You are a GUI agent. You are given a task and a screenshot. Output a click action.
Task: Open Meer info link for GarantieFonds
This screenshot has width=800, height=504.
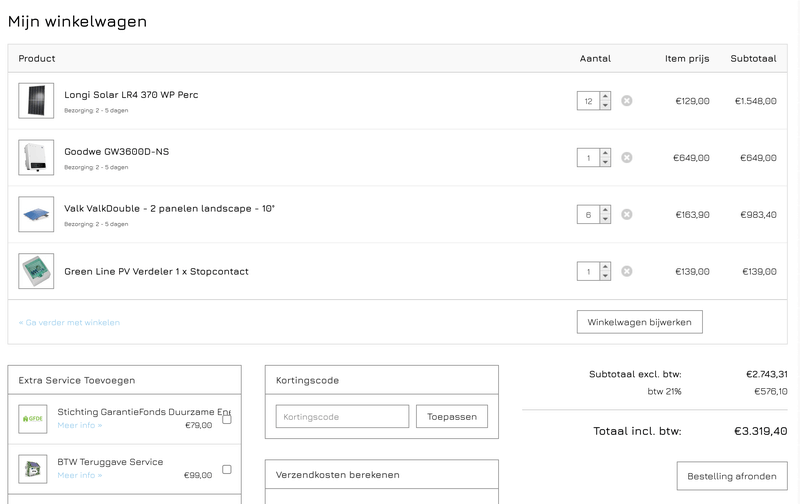click(x=80, y=425)
